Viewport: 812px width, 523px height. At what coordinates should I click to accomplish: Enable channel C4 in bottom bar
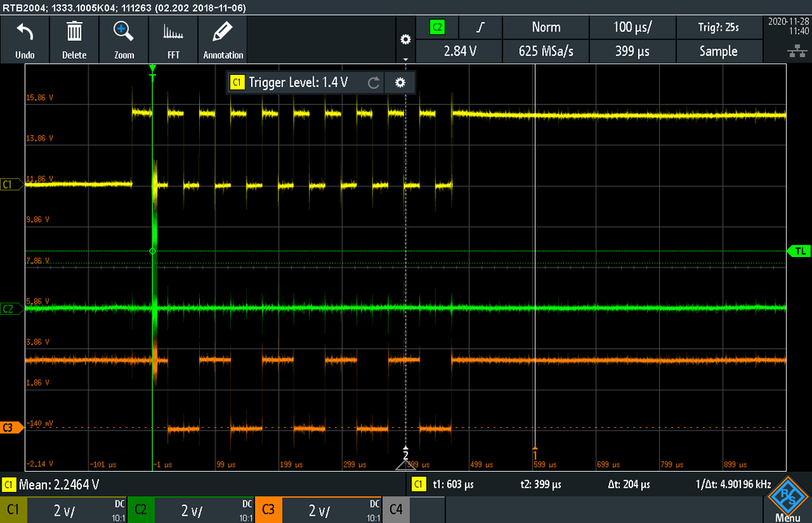[396, 510]
